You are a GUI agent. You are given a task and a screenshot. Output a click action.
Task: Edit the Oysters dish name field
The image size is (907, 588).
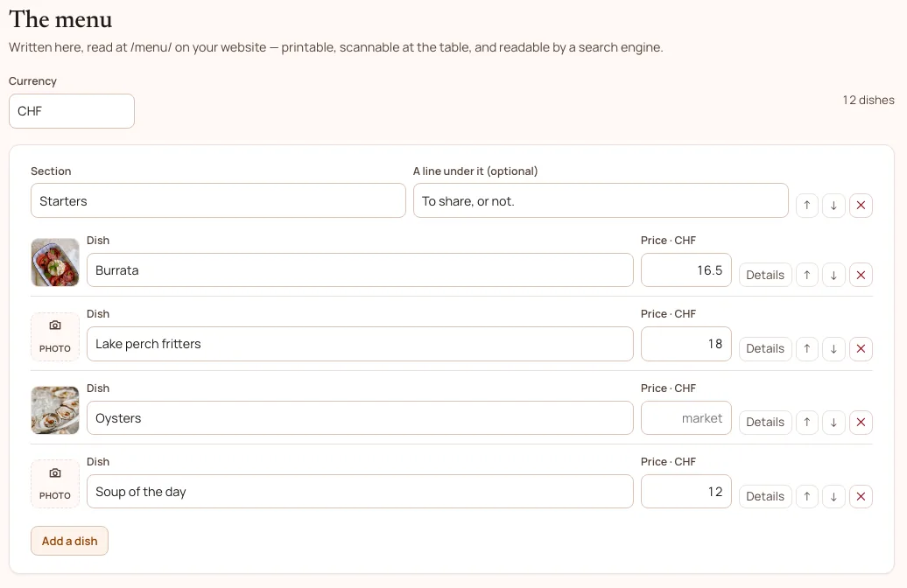coord(360,418)
